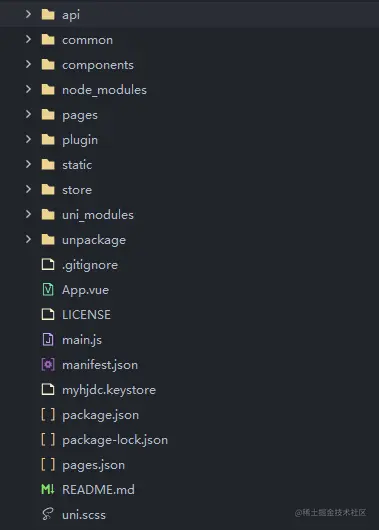Open the package-lock.json file

coord(115,440)
